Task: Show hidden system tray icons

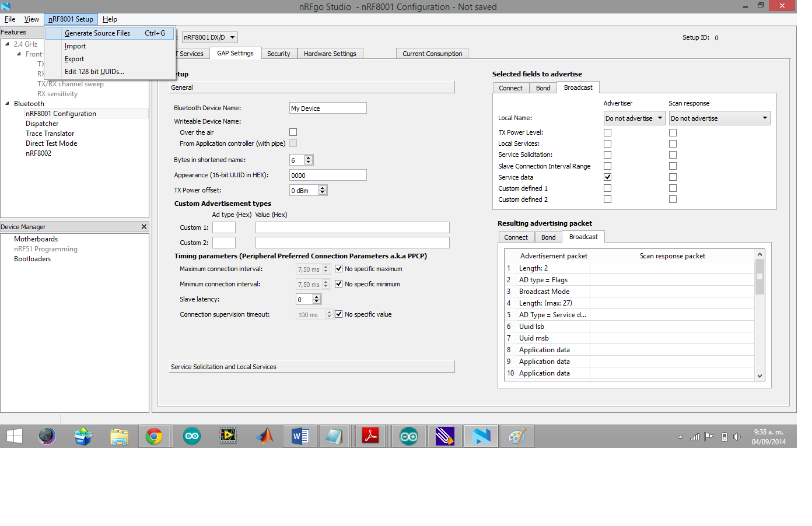Action: pos(680,437)
